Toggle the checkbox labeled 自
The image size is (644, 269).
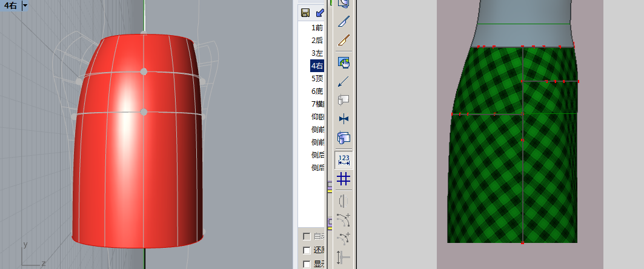pos(307,236)
